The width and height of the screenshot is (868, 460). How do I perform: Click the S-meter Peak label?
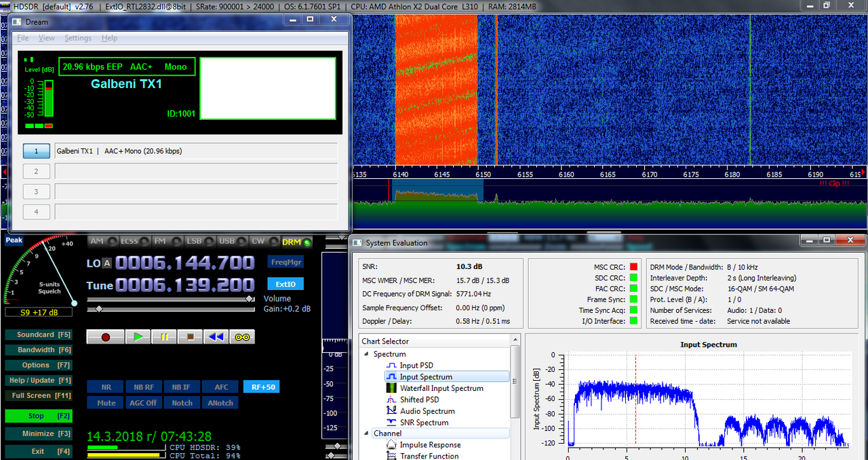(14, 241)
